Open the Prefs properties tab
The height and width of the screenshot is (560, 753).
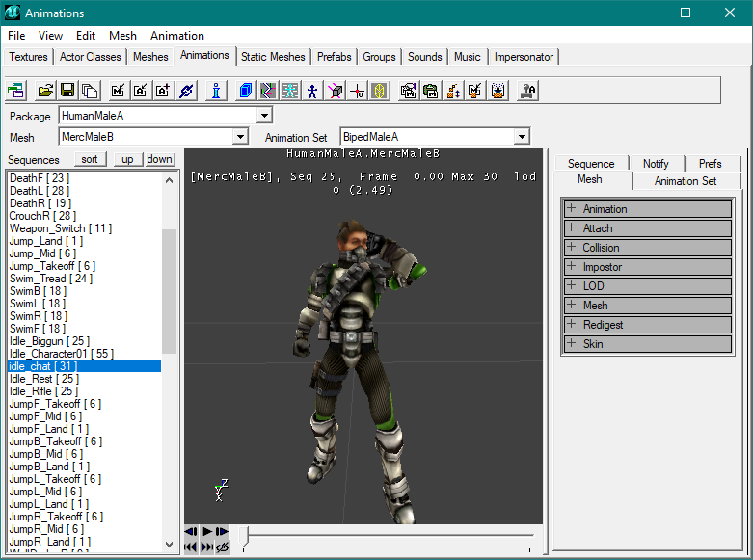710,163
